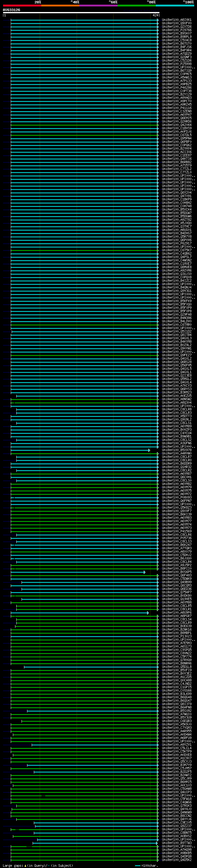Click the Large gaps legend text
The image size is (197, 868).
tap(38, 866)
